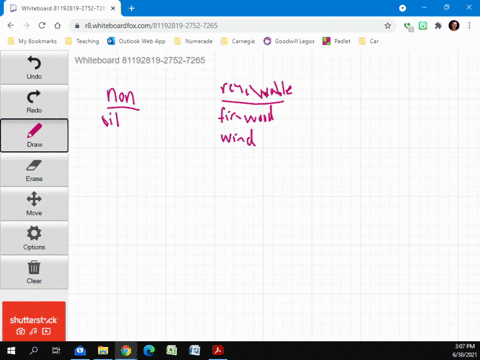The width and height of the screenshot is (480, 360).
Task: Open Excel from the taskbar
Action: coord(172,351)
